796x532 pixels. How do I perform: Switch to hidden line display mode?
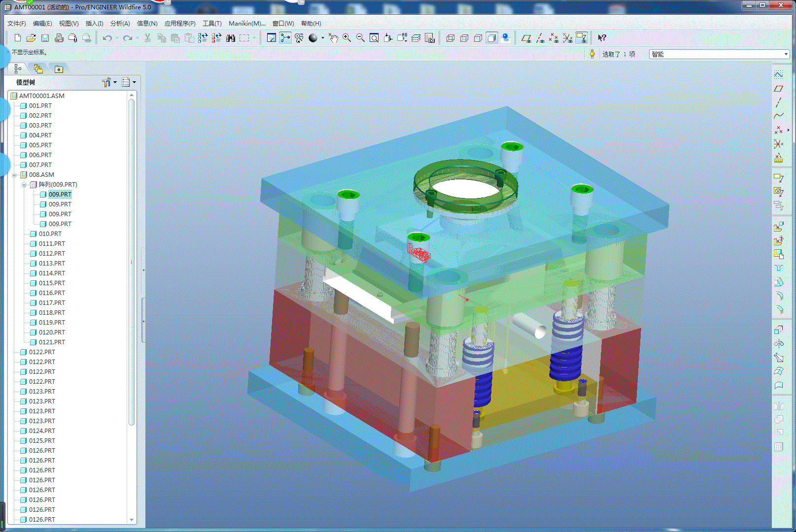pos(464,38)
